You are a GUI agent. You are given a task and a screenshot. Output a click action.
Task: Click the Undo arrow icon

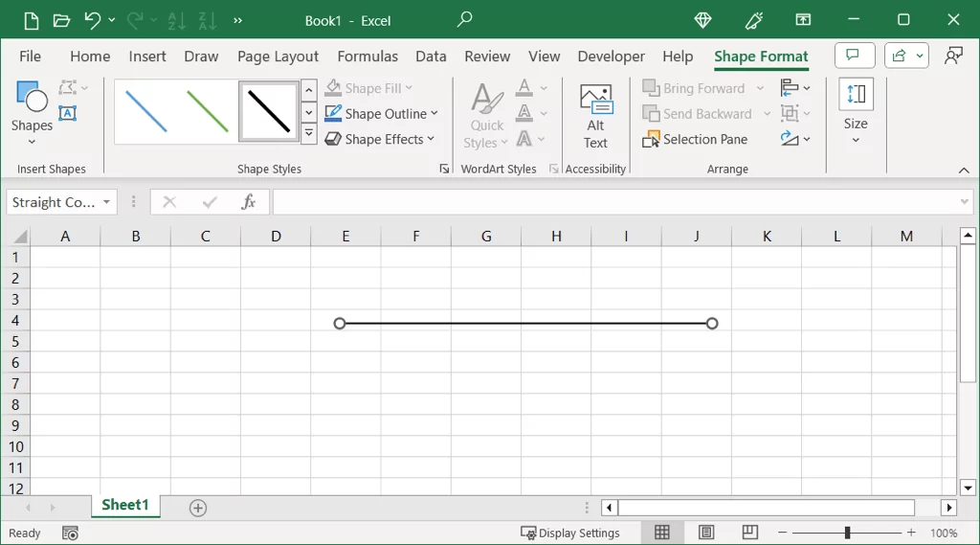[92, 20]
